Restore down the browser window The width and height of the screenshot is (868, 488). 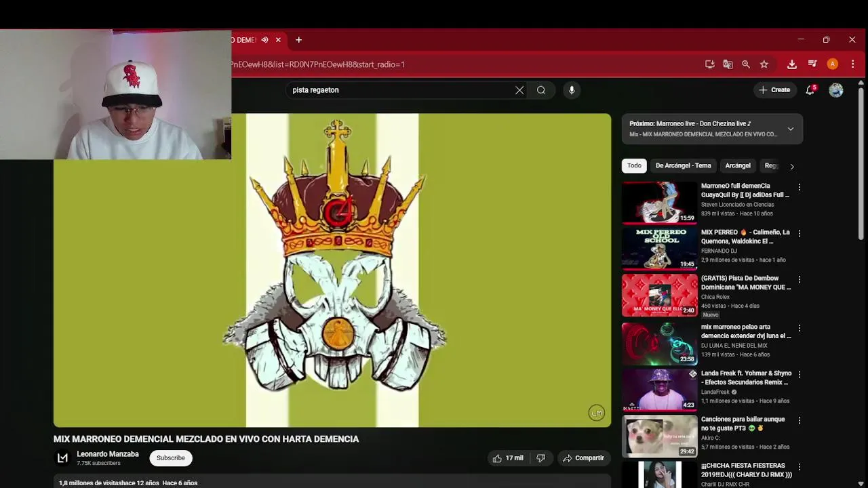pyautogui.click(x=826, y=40)
